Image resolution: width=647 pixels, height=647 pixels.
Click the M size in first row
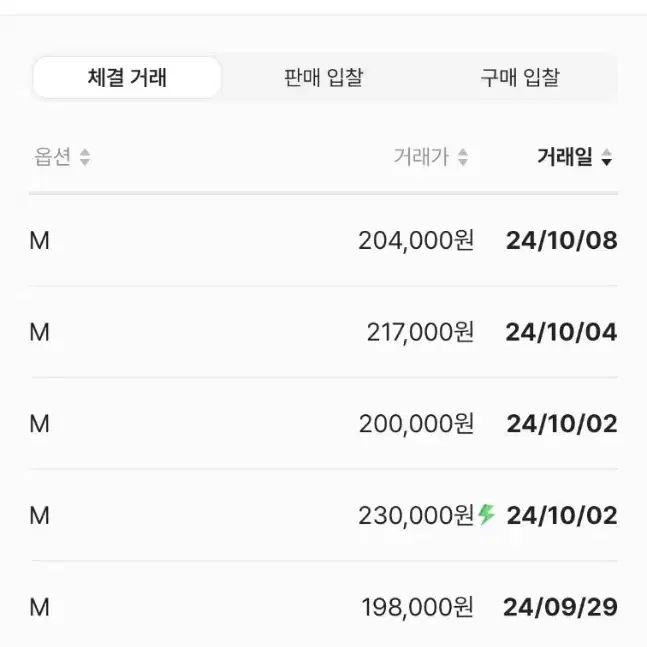40,241
